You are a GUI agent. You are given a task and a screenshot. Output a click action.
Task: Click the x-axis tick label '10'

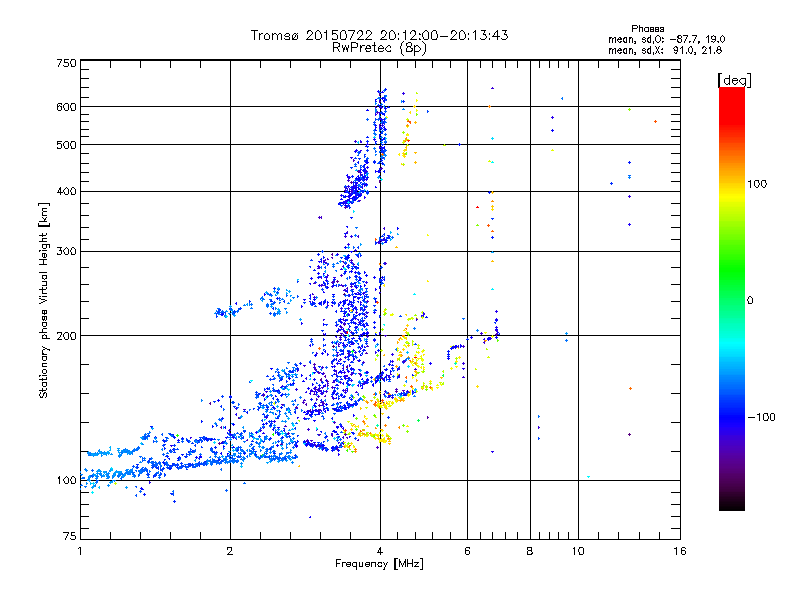pyautogui.click(x=578, y=551)
